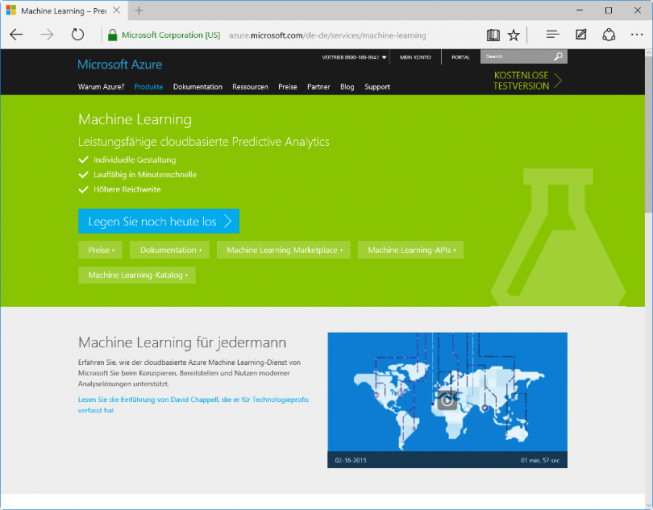
Task: Select the Machine Learning browser tab
Action: click(64, 10)
